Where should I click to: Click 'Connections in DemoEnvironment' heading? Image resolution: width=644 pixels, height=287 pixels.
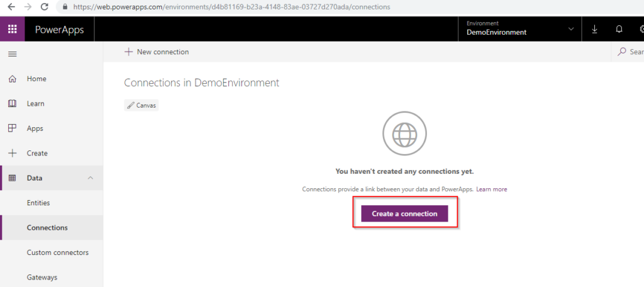[x=202, y=82]
